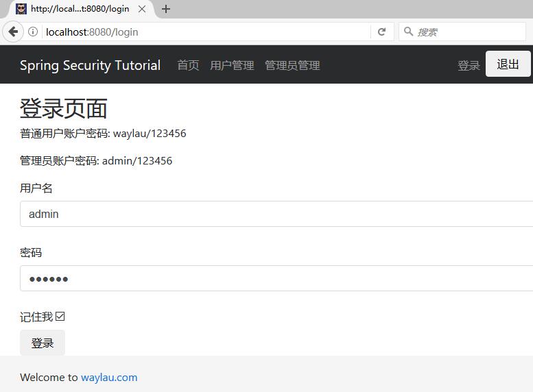Click the browser back arrow button
This screenshot has width=533, height=392.
coord(13,32)
